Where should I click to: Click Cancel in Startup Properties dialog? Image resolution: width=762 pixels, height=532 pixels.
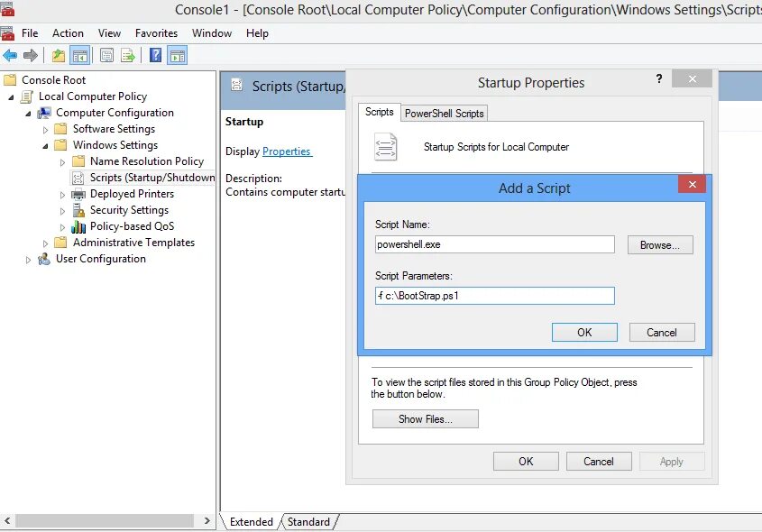coord(599,461)
